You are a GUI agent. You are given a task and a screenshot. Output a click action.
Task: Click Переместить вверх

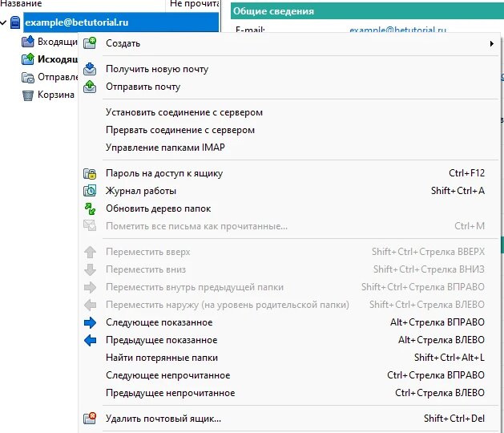point(289,252)
